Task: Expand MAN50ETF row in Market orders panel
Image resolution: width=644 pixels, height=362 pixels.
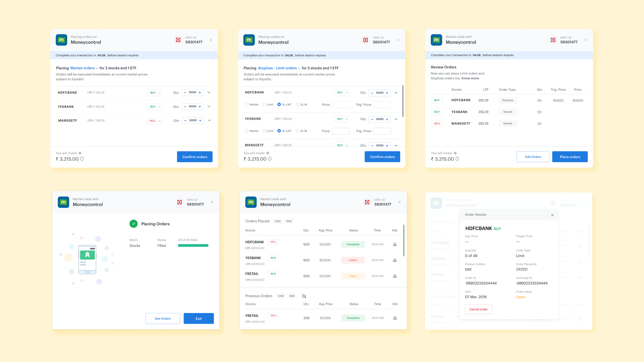Action: click(209, 120)
